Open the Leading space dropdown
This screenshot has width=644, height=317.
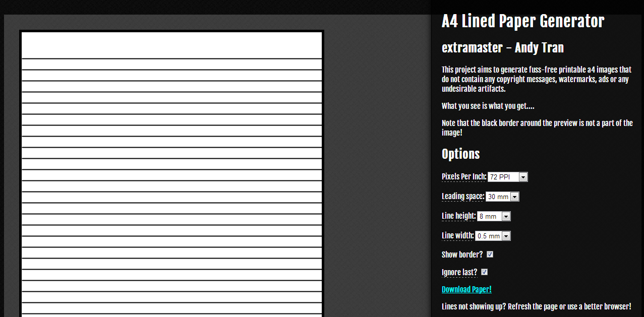(502, 197)
